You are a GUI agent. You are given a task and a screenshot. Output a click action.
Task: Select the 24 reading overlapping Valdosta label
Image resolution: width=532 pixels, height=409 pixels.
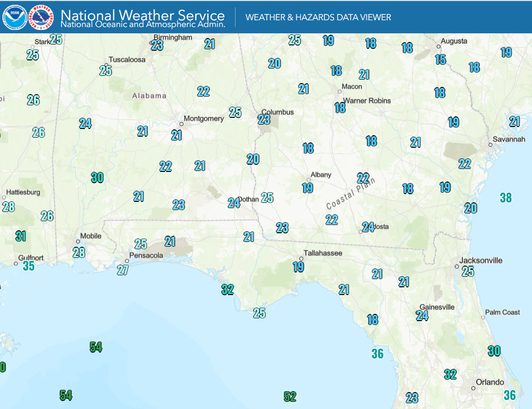pos(368,226)
